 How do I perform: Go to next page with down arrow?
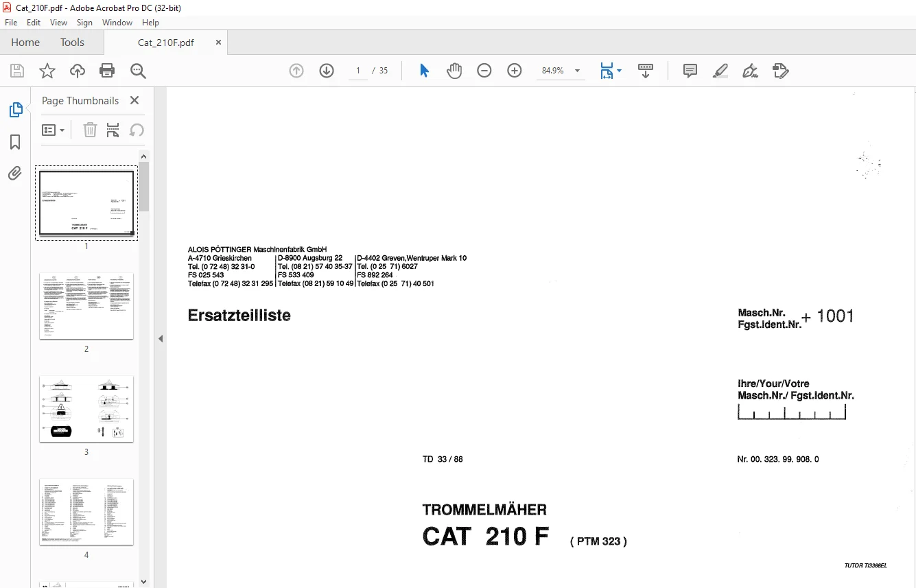327,71
